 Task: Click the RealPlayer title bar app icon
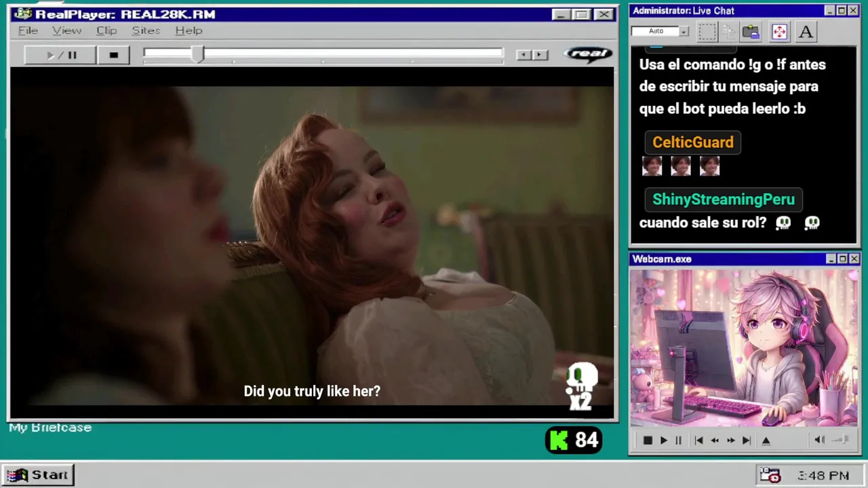(22, 14)
